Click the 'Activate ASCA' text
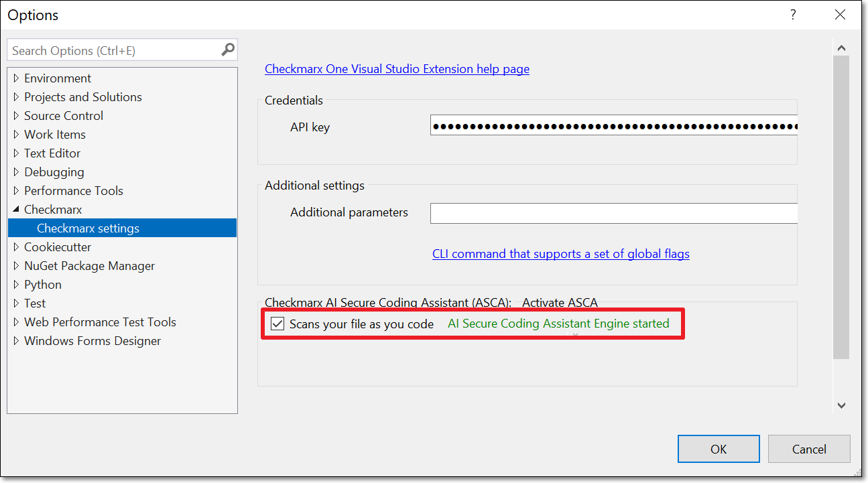This screenshot has height=483, width=868. (560, 303)
